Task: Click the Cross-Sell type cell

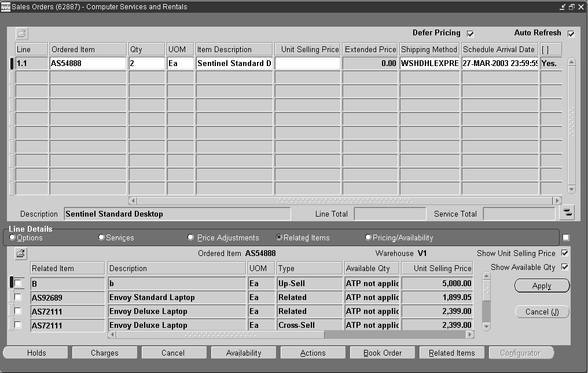Action: (x=310, y=325)
